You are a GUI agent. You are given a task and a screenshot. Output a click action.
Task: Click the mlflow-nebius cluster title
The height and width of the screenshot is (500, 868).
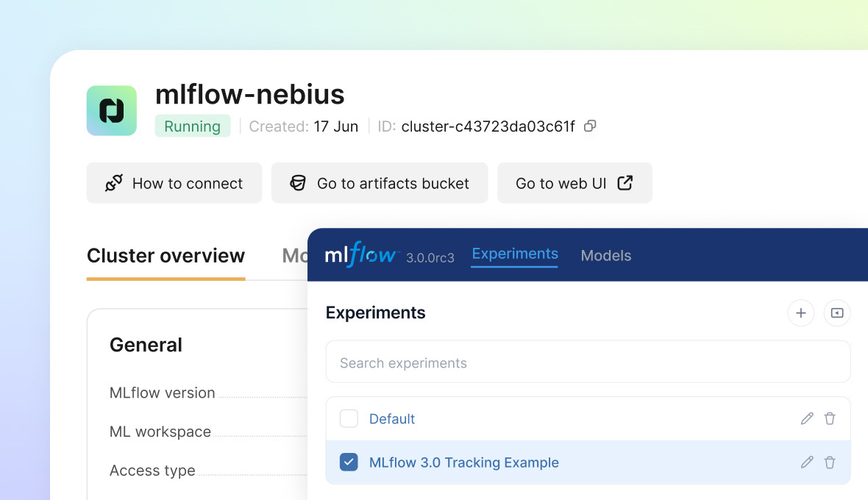[x=249, y=94]
